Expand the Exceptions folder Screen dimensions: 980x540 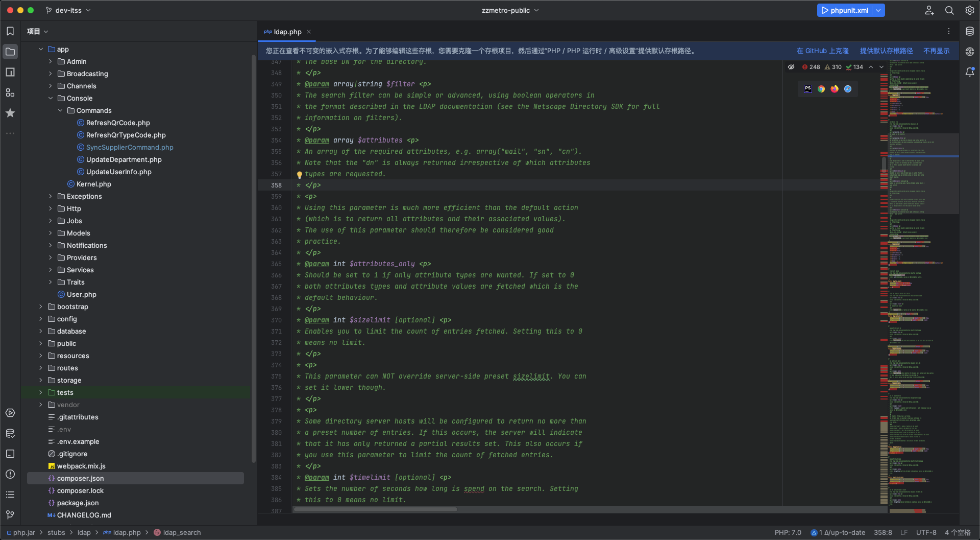(x=51, y=196)
